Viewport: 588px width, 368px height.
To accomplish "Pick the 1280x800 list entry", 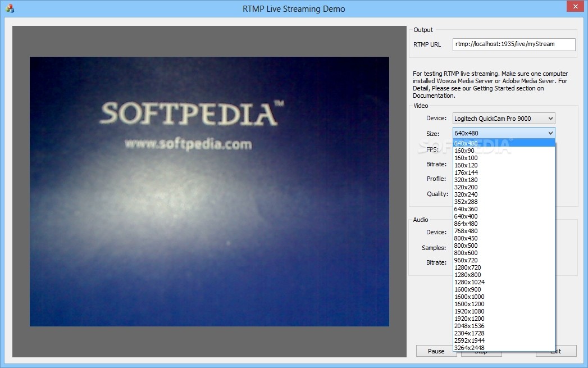I will 504,275.
